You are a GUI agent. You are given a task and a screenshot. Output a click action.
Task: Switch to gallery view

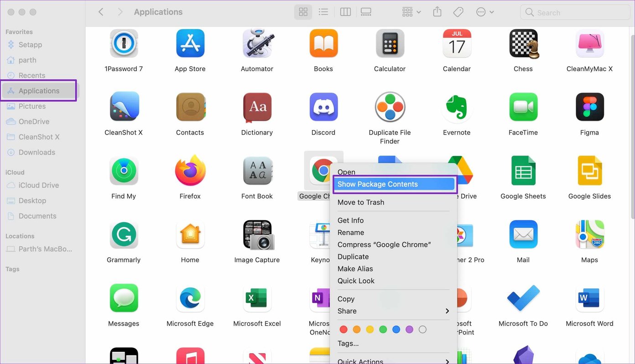[x=366, y=12]
